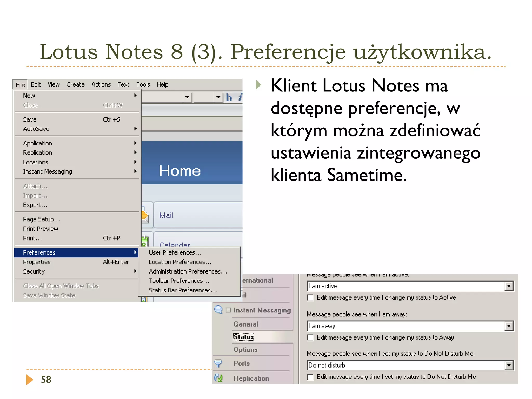Select Locations in the File menu
The width and height of the screenshot is (532, 399).
(77, 162)
